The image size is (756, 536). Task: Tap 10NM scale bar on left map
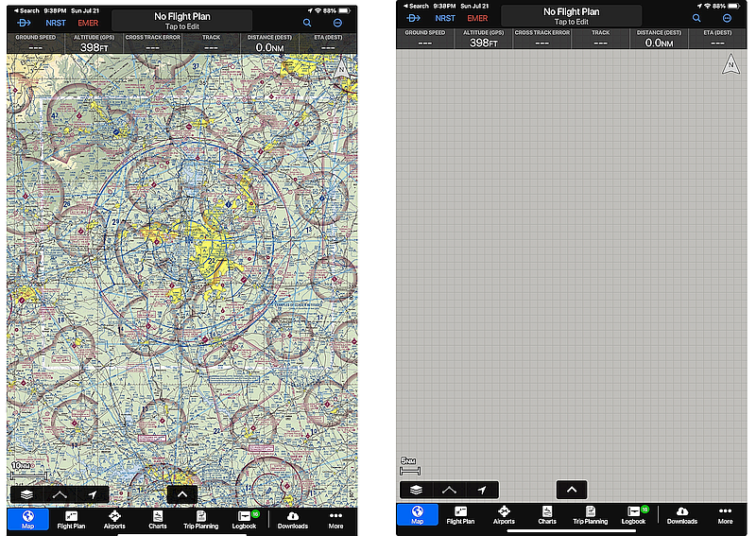(x=28, y=471)
